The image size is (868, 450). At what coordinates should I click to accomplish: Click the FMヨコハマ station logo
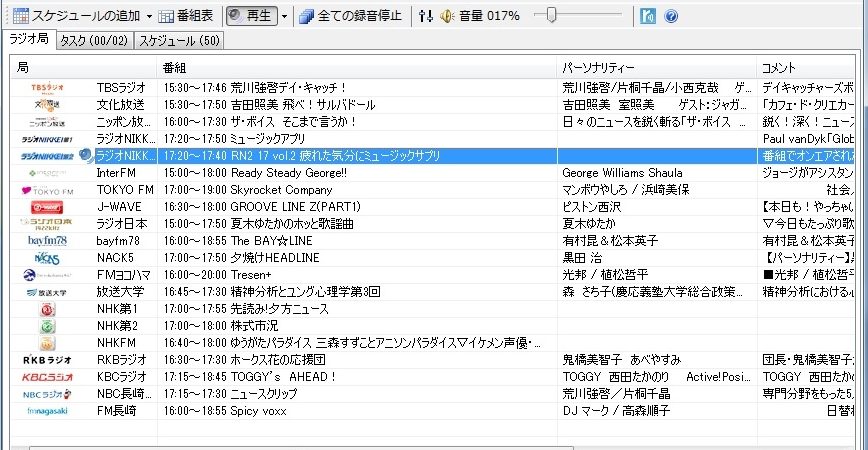tap(47, 275)
